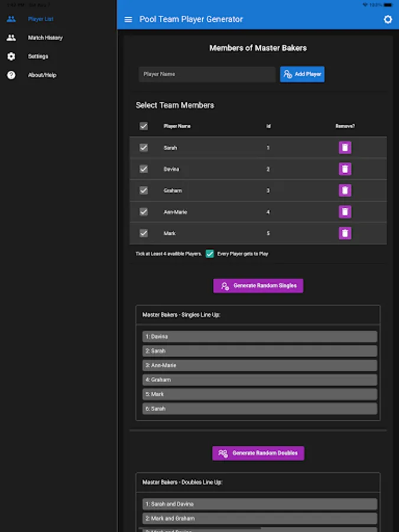
Task: Go to Player List in sidebar
Action: click(x=40, y=19)
